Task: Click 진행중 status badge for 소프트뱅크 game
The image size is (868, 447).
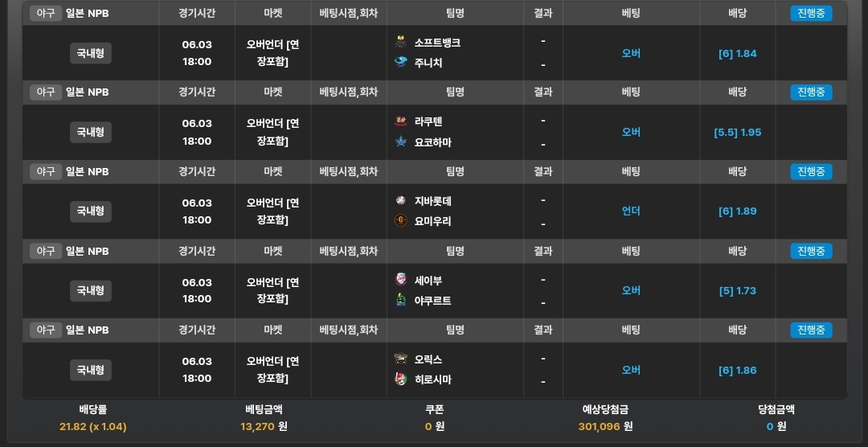Action: pos(811,14)
